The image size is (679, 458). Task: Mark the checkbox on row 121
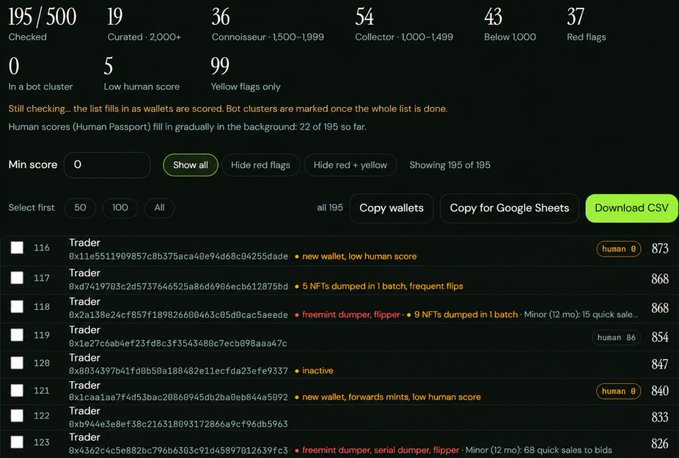(17, 390)
